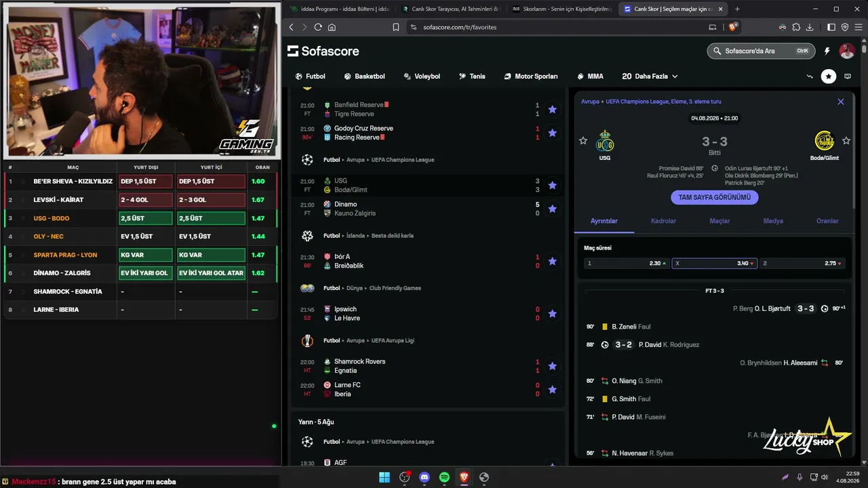The width and height of the screenshot is (868, 488).
Task: Open Brave browser taskbar icon
Action: pos(464,477)
